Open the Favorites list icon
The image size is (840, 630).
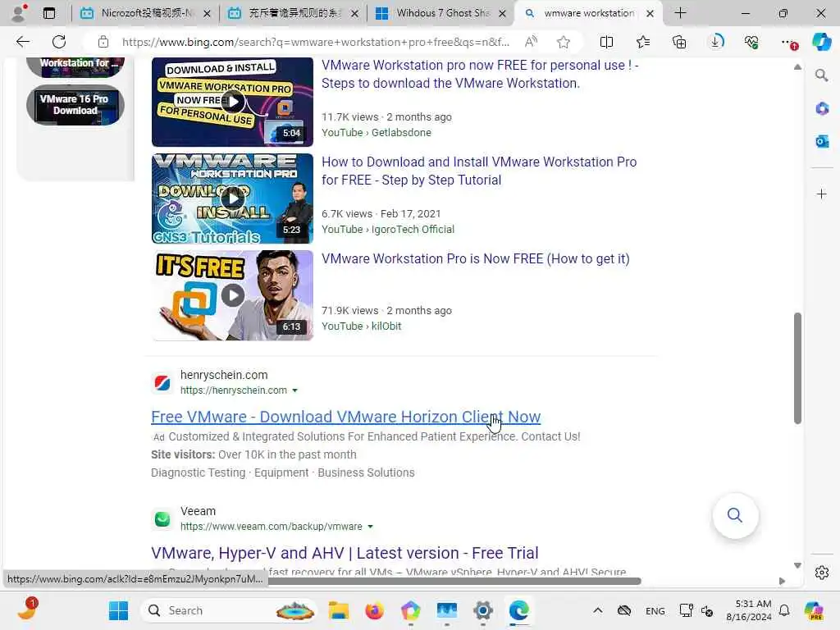tap(643, 42)
